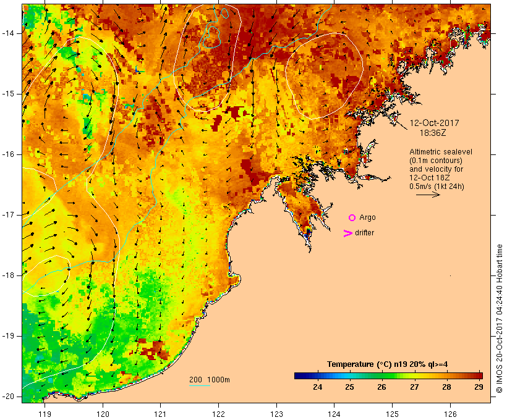Viewport: 507px width, 420px height.
Task: Click the longitude axis label 125
Action: coord(392,414)
